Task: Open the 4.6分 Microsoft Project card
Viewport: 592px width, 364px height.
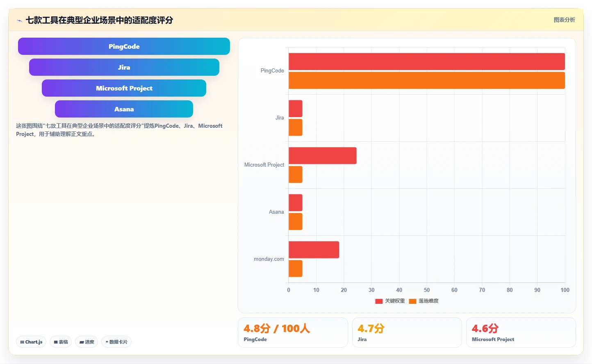Action: pyautogui.click(x=521, y=332)
